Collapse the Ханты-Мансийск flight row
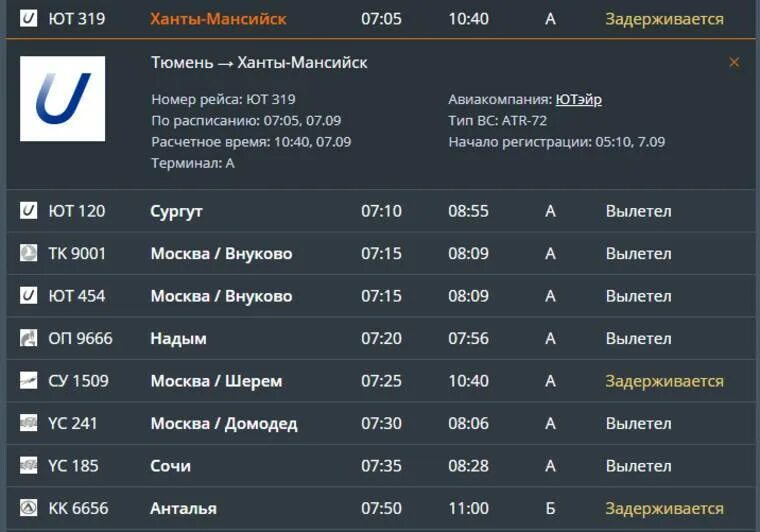 pyautogui.click(x=380, y=19)
